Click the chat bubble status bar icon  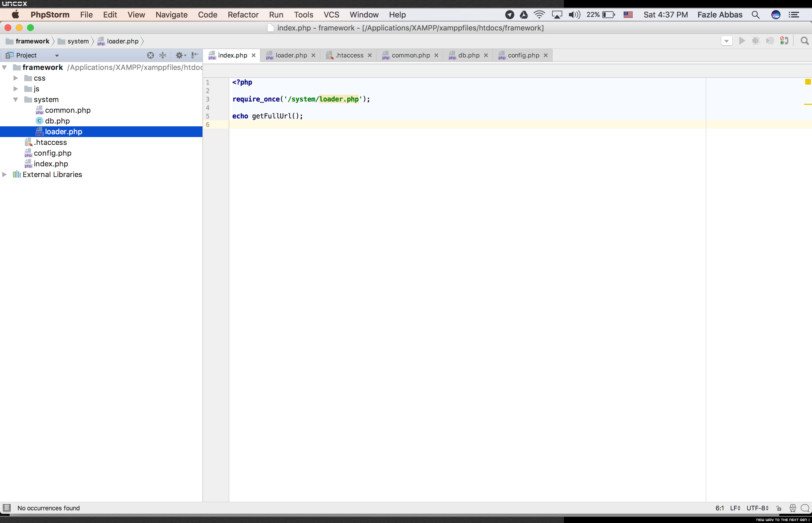(805, 508)
